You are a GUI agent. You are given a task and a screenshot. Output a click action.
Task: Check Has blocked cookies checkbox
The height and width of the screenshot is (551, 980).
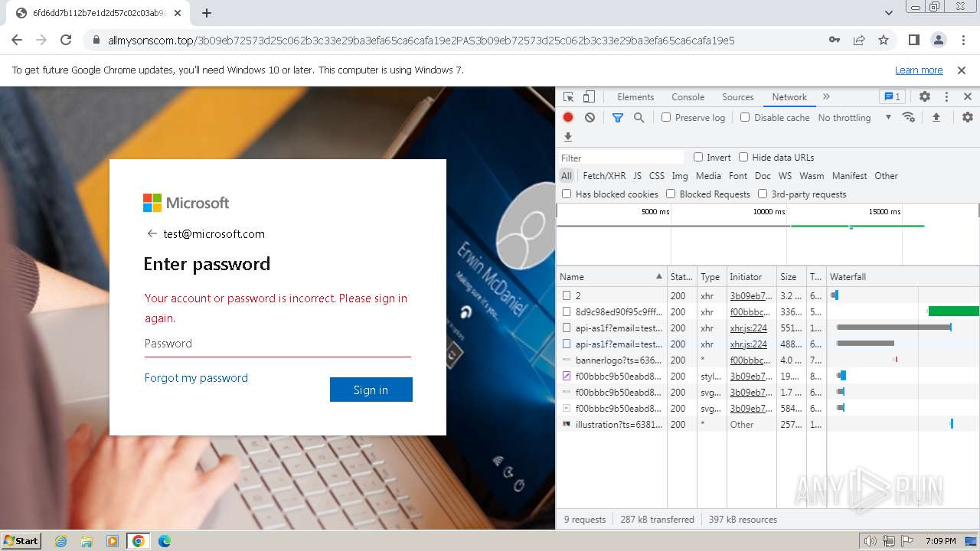pyautogui.click(x=567, y=194)
